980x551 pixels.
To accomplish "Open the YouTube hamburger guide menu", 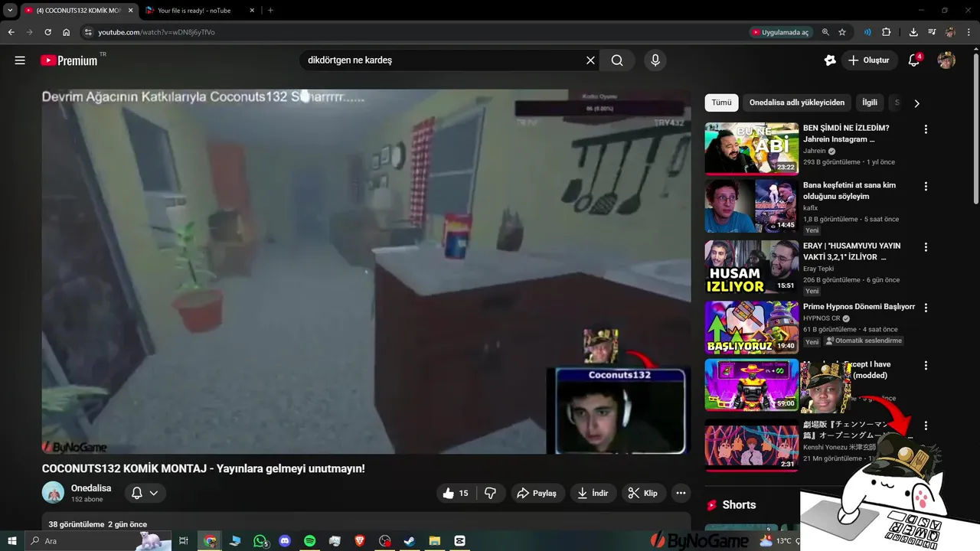I will 20,60.
